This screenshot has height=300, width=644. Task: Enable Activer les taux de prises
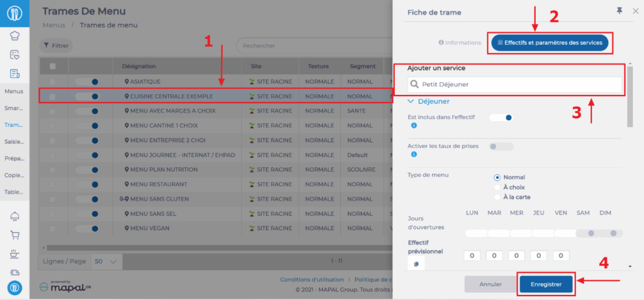tap(501, 147)
